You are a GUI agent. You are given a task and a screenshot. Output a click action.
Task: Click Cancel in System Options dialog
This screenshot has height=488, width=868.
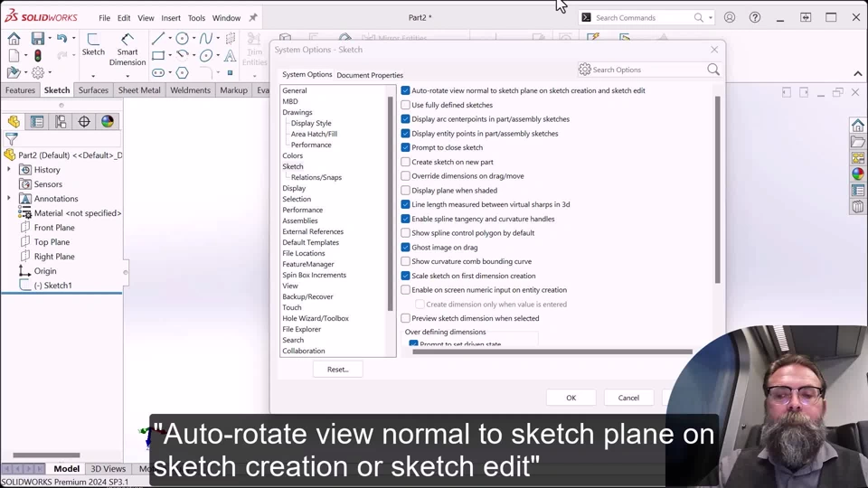pos(628,398)
